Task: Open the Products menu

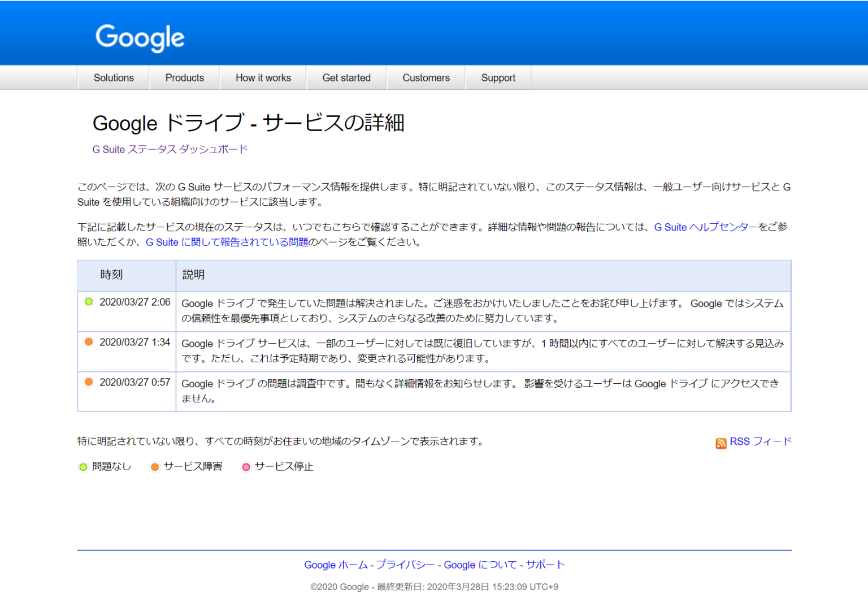Action: pos(184,77)
